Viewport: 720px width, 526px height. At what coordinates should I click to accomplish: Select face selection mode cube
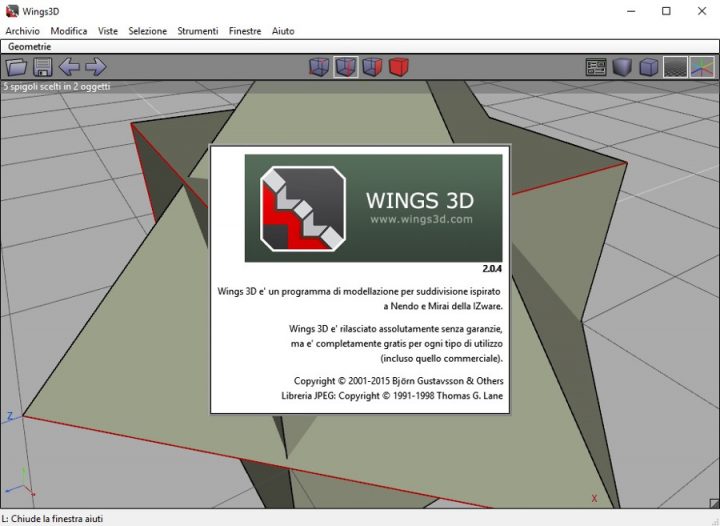coord(372,67)
